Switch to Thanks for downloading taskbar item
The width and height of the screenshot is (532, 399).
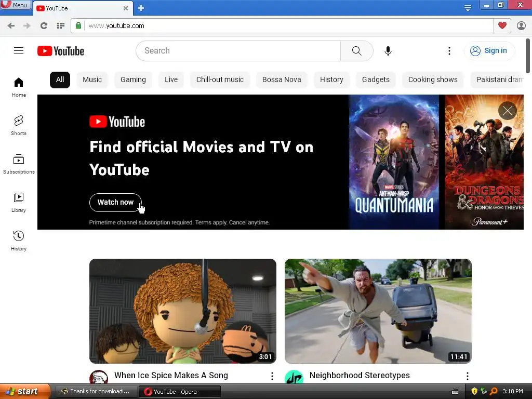[x=96, y=392]
